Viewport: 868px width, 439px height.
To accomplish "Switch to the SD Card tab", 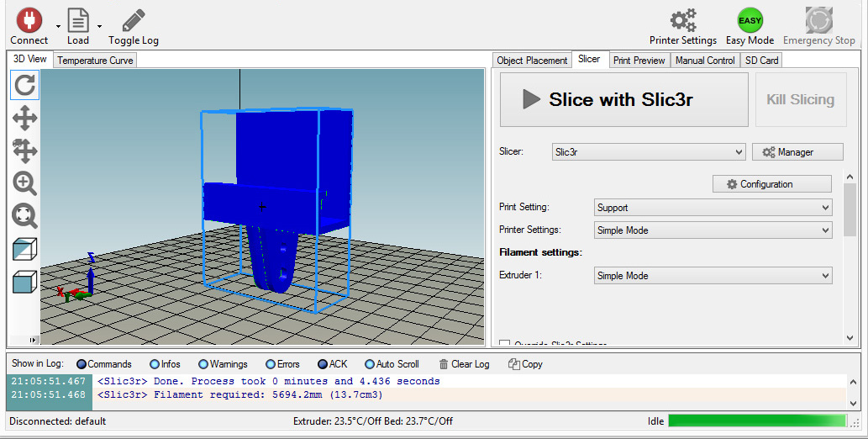I will (762, 61).
